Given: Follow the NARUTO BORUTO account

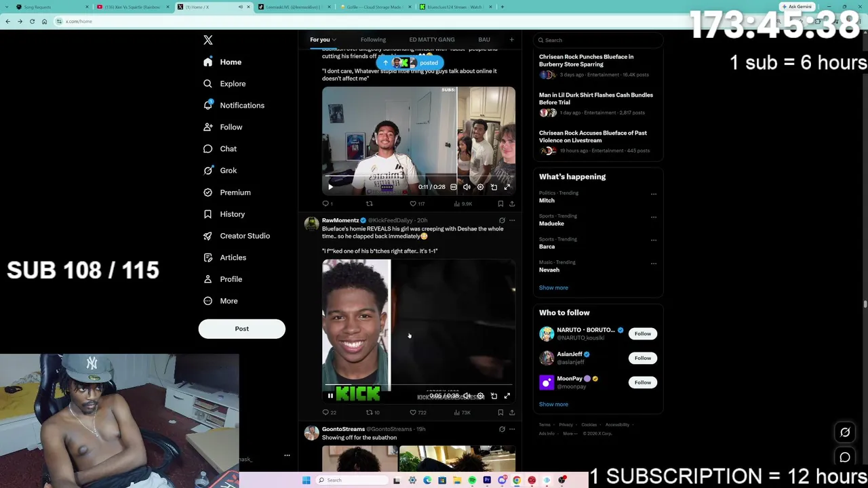Looking at the screenshot, I should tap(642, 333).
